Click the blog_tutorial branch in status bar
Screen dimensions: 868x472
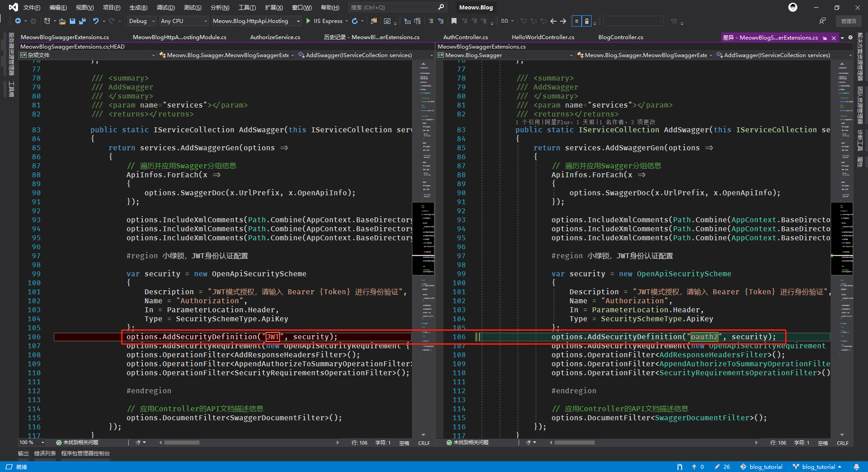pos(818,467)
